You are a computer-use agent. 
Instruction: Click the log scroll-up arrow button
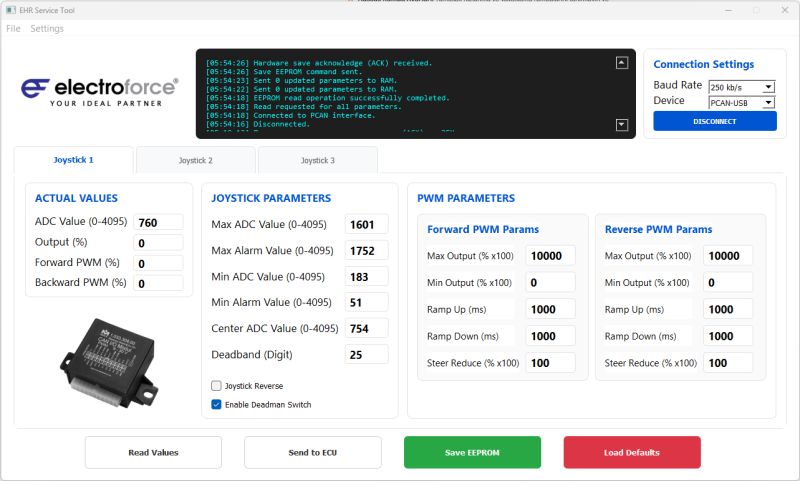coord(621,63)
